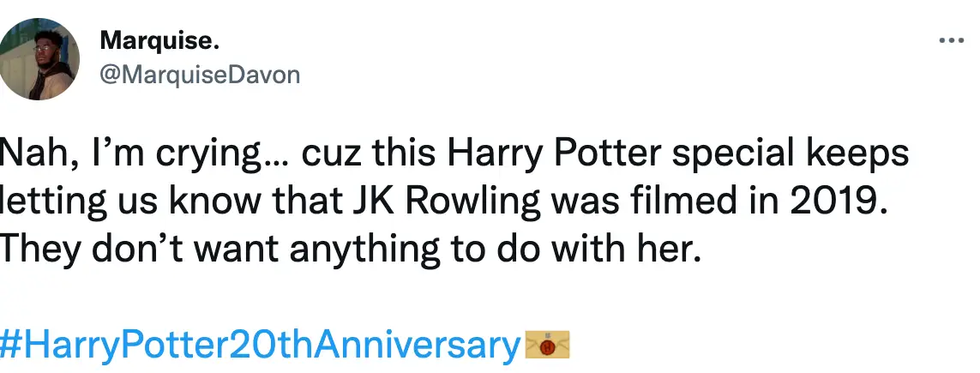Open the #HarryPotter20thAnniversary hashtag link
This screenshot has height=373, width=980.
pos(260,345)
